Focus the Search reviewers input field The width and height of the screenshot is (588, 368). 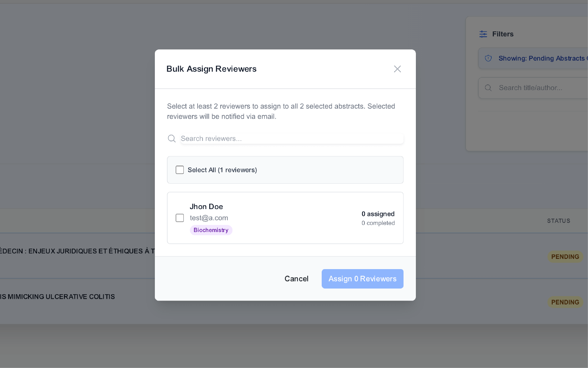point(291,138)
